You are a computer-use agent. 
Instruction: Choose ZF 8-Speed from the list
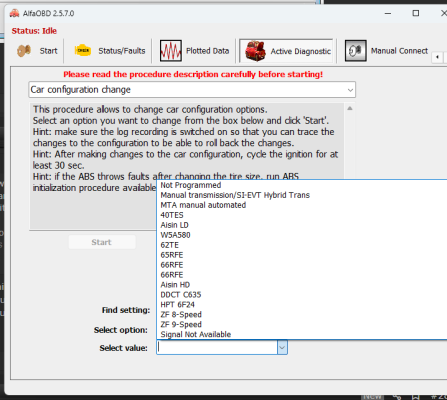point(181,315)
